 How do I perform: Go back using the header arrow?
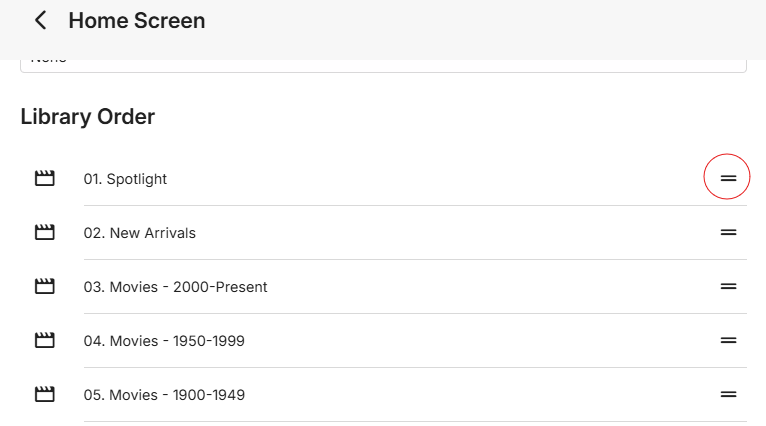click(x=40, y=20)
